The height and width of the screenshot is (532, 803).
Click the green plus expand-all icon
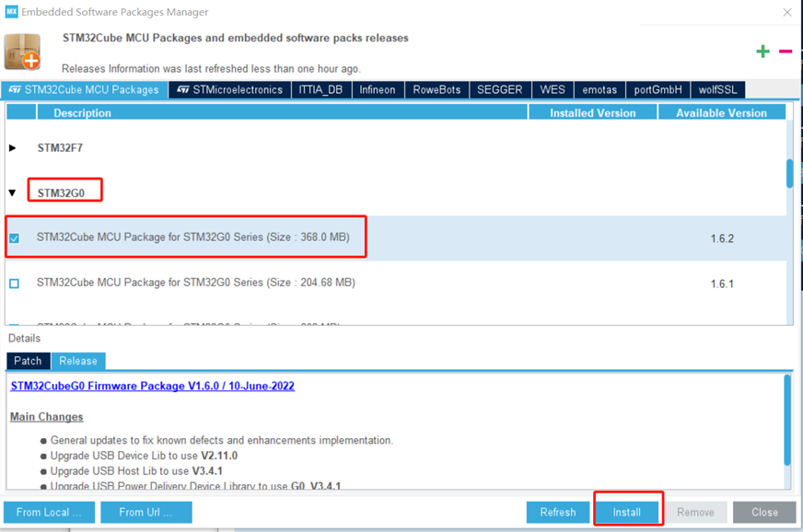click(x=762, y=52)
